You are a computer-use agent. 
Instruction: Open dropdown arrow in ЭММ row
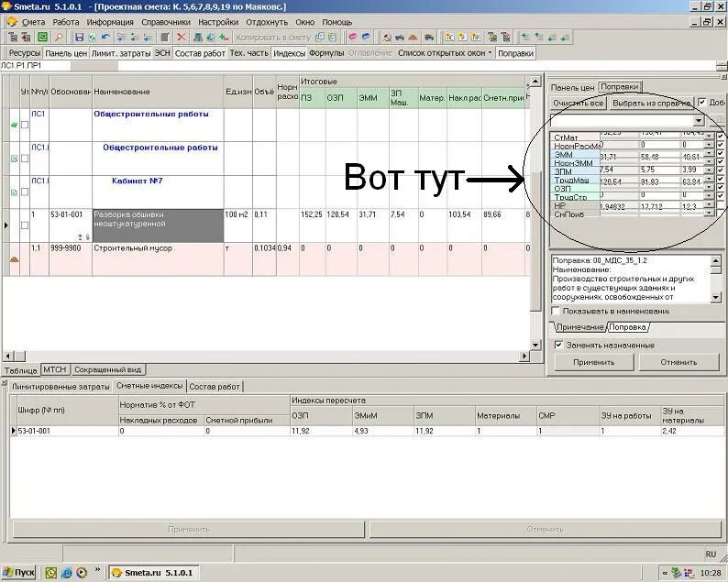point(709,153)
